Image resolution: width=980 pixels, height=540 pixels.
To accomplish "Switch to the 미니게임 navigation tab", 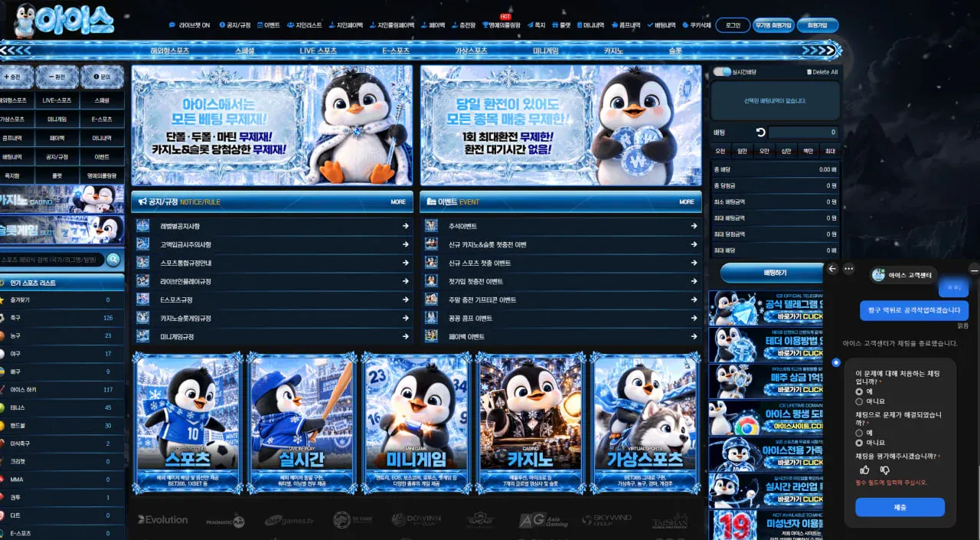I will click(546, 51).
